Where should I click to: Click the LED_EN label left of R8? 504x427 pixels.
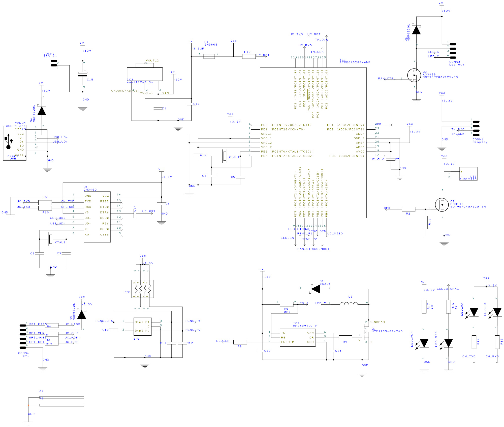(x=223, y=341)
